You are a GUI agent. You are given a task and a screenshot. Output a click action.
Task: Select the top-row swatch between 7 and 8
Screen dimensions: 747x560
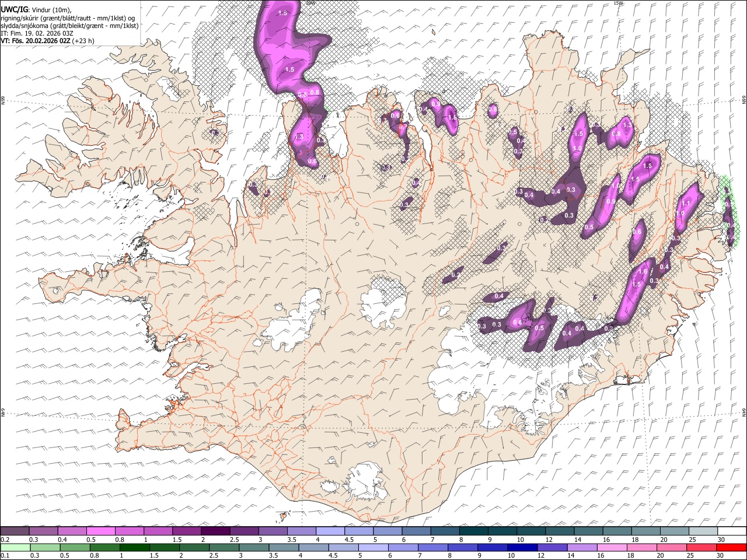(445, 531)
